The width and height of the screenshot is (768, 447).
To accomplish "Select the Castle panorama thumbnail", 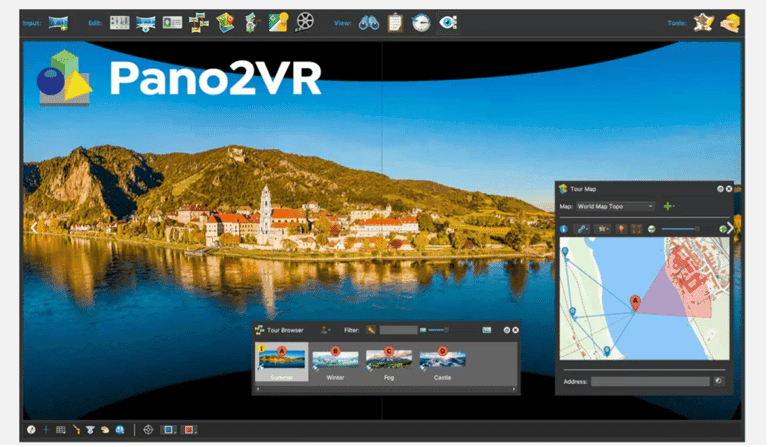I will click(x=442, y=364).
